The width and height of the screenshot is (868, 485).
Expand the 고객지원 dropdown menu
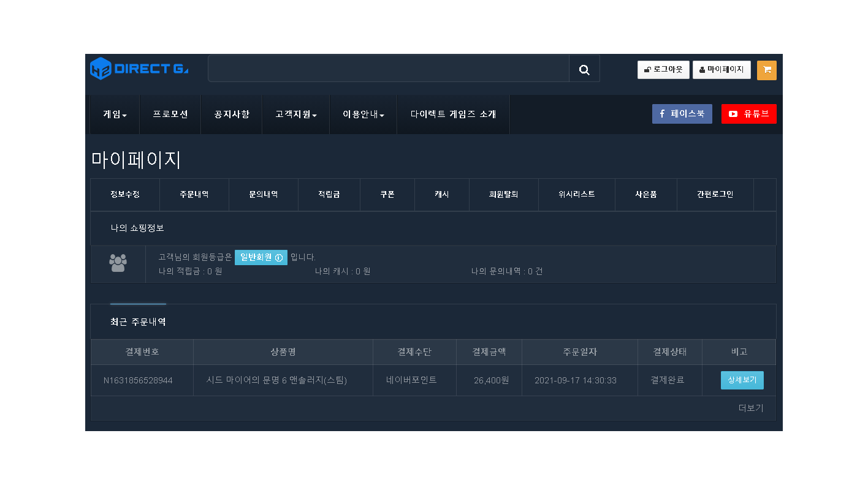click(295, 115)
